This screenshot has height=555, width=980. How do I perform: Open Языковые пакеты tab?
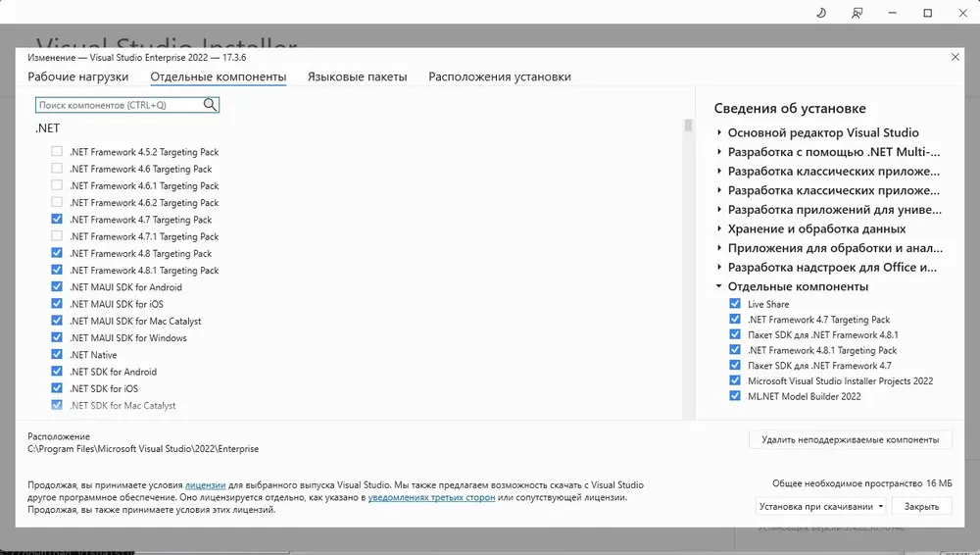point(357,76)
